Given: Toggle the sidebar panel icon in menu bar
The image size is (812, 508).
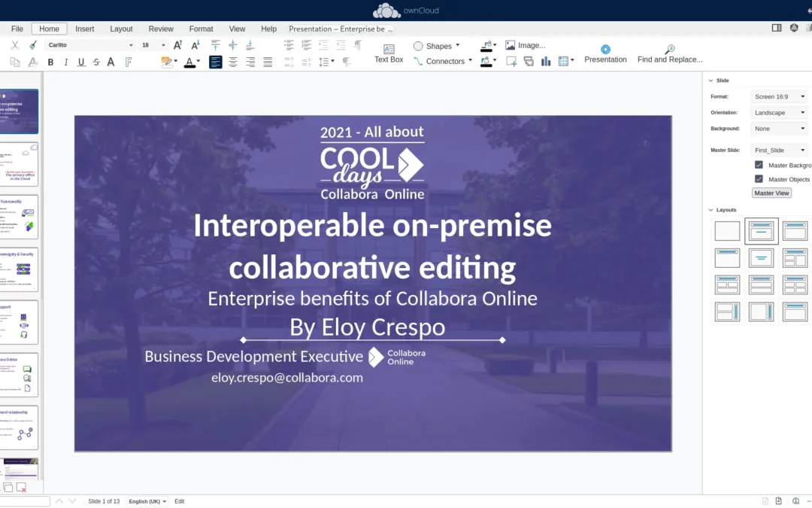Looking at the screenshot, I should (777, 28).
